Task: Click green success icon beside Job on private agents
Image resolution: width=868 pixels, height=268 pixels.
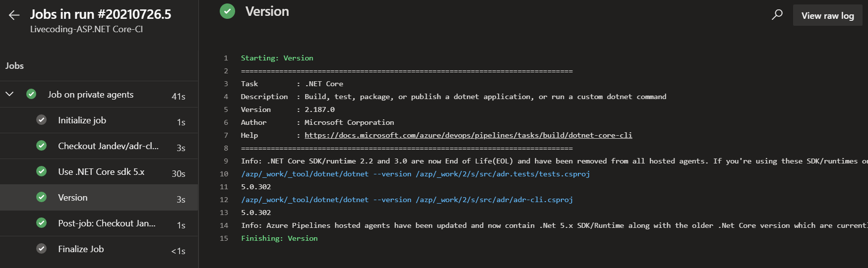Action: tap(31, 94)
